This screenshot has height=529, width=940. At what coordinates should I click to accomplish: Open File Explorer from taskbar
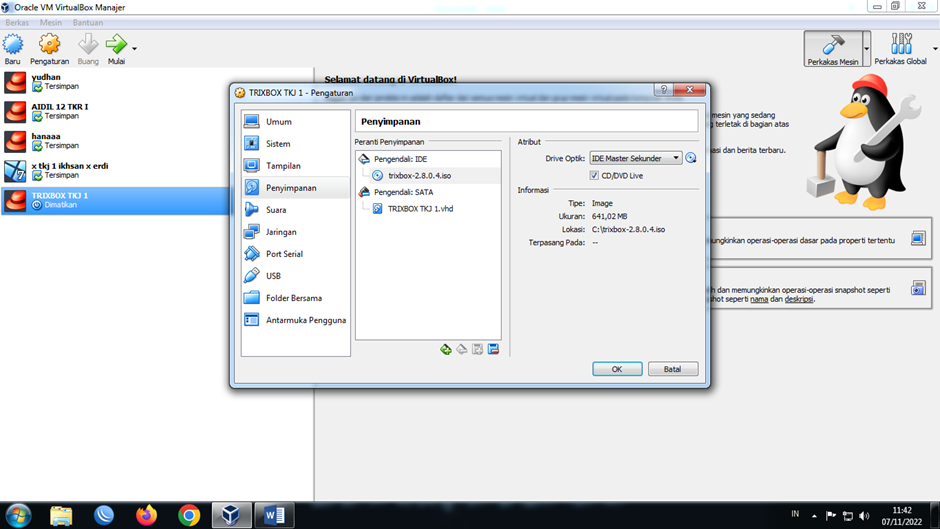point(61,515)
